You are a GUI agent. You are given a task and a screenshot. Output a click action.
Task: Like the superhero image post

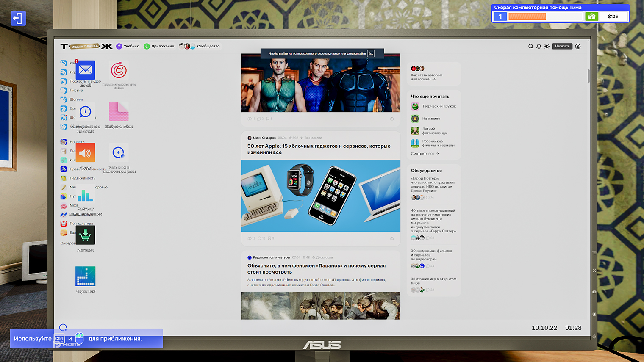point(251,119)
